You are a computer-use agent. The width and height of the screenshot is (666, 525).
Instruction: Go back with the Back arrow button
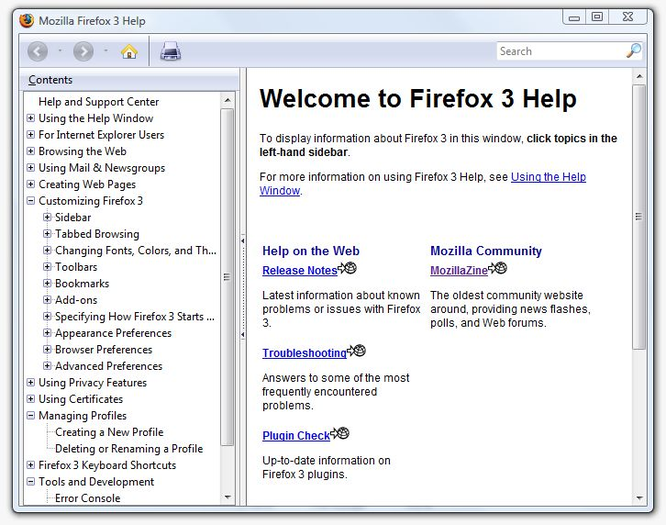tap(37, 52)
